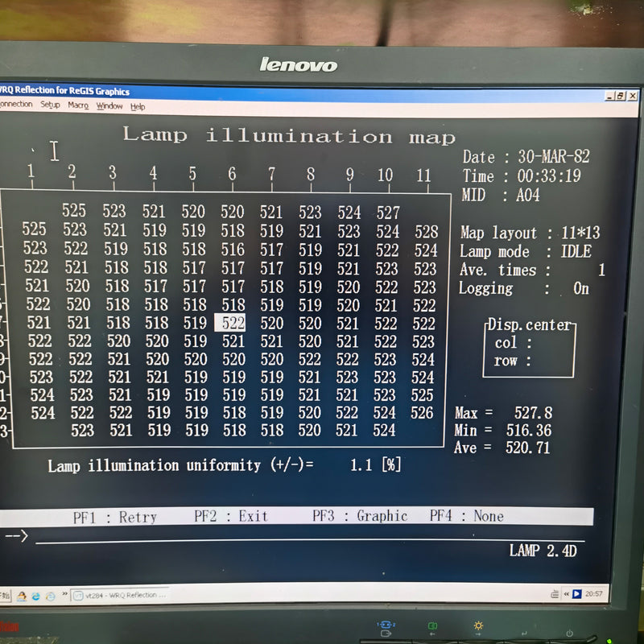This screenshot has height=644, width=644.
Task: Click the Lamp mode : IDLE value
Action: (576, 251)
